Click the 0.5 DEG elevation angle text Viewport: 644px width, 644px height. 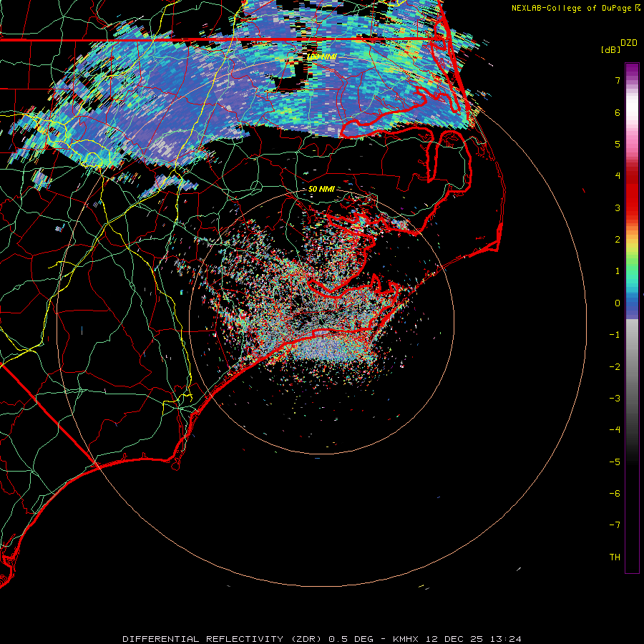(x=351, y=639)
